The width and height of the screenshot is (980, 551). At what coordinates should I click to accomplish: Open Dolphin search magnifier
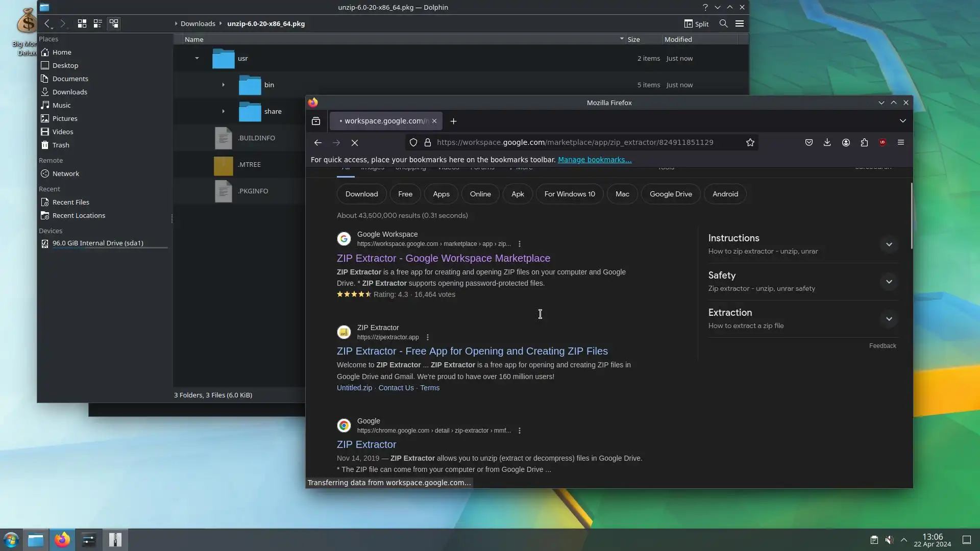coord(723,23)
